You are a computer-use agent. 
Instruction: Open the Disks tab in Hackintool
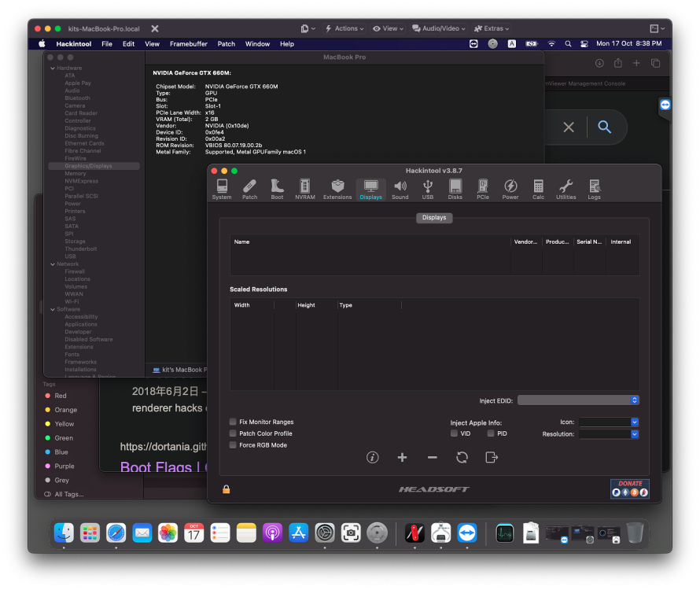click(x=455, y=190)
